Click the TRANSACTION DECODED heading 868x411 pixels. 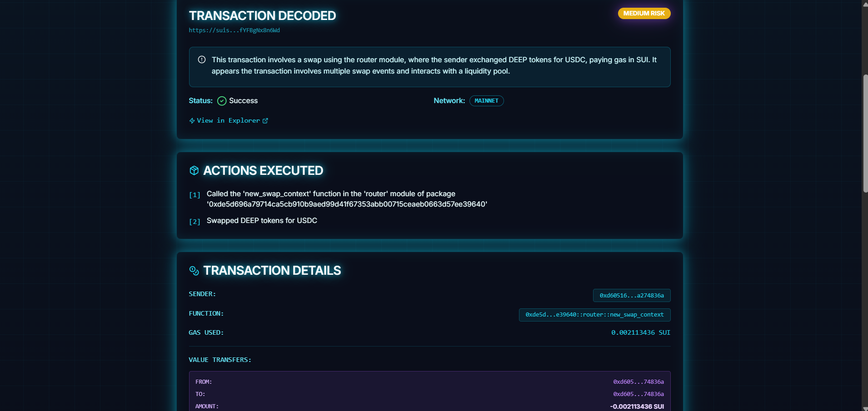(x=262, y=15)
